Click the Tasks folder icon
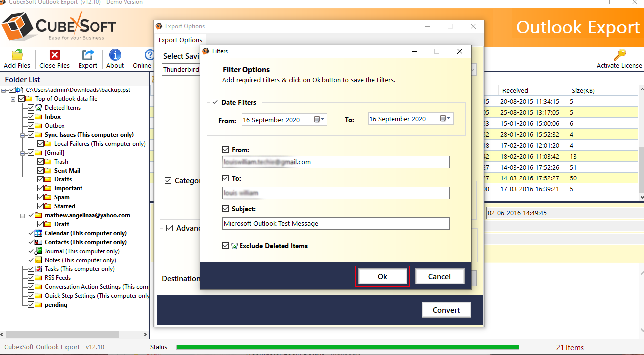 pyautogui.click(x=39, y=269)
